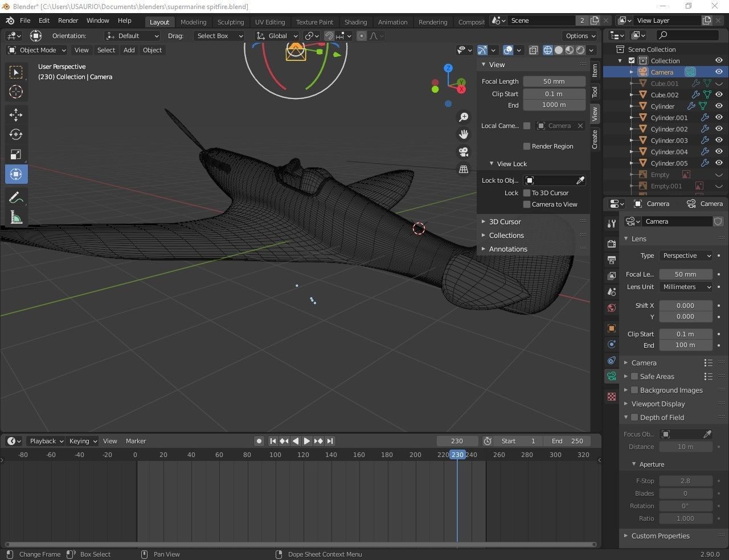Toggle auto keying record button

[x=259, y=441]
